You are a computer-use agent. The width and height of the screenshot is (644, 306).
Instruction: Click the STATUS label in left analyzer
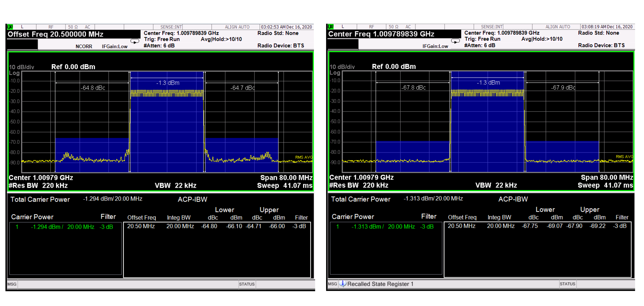tap(246, 284)
